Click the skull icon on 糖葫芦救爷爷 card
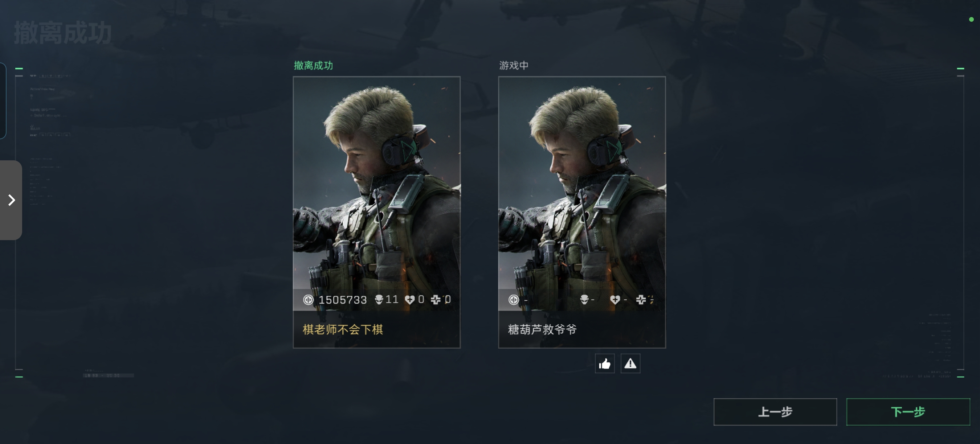980x444 pixels. [x=584, y=300]
